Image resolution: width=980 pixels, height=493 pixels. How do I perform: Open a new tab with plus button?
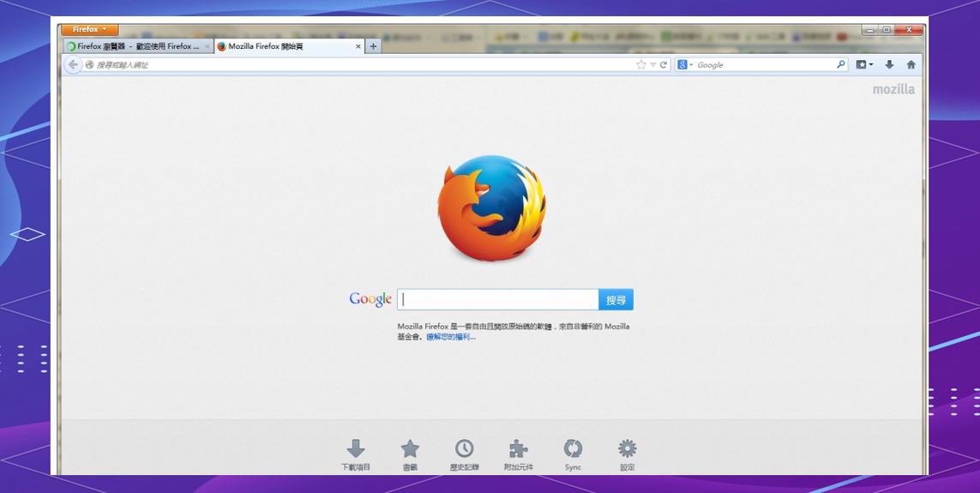tap(373, 46)
